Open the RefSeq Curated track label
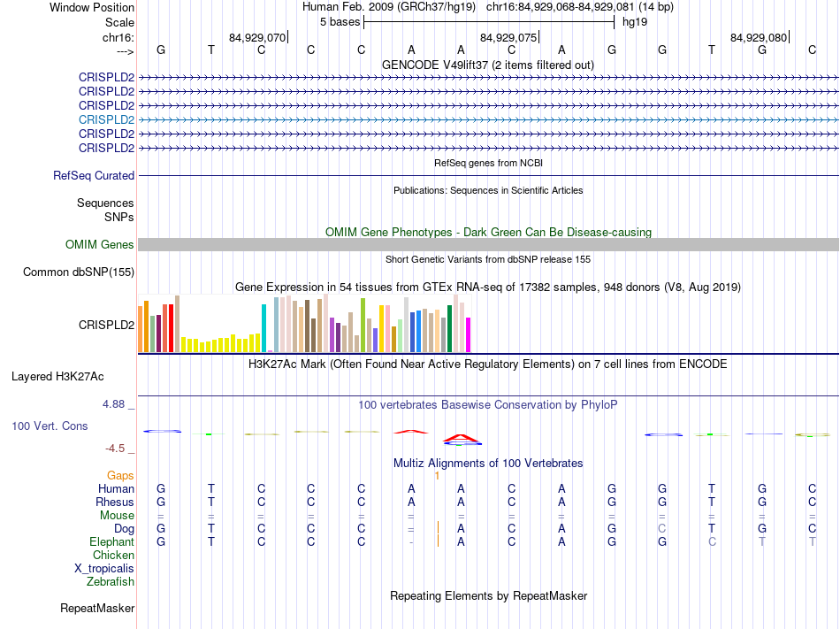This screenshot has height=629, width=840. (x=94, y=176)
